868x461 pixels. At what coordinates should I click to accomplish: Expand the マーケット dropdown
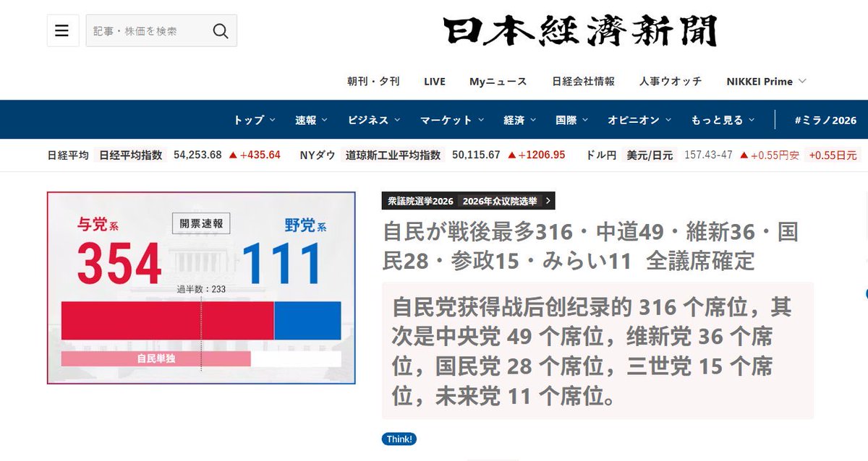click(447, 119)
